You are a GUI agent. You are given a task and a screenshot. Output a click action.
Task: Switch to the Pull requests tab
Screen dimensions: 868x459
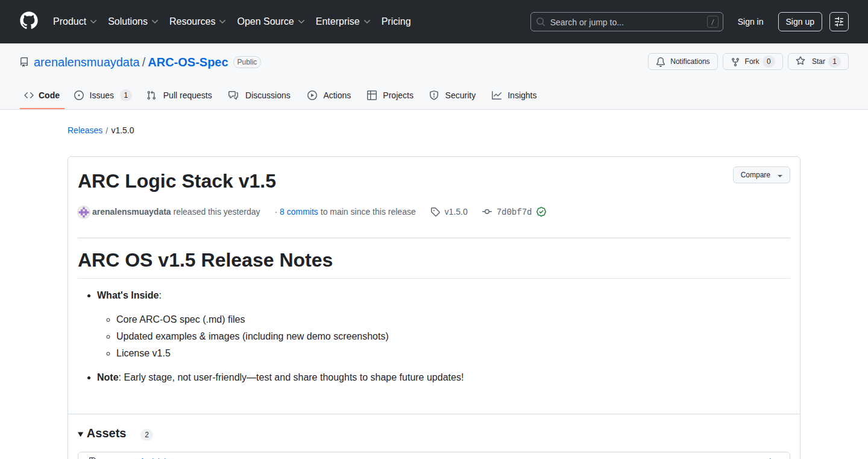click(x=180, y=95)
